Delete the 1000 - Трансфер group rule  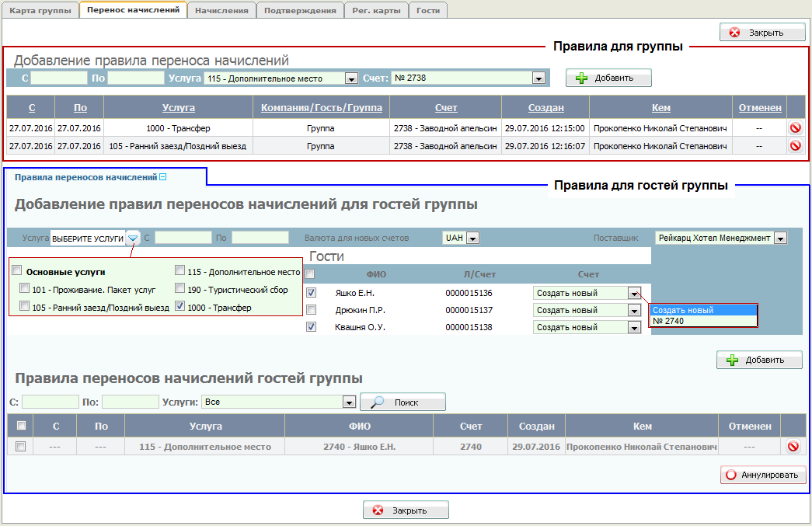click(796, 127)
